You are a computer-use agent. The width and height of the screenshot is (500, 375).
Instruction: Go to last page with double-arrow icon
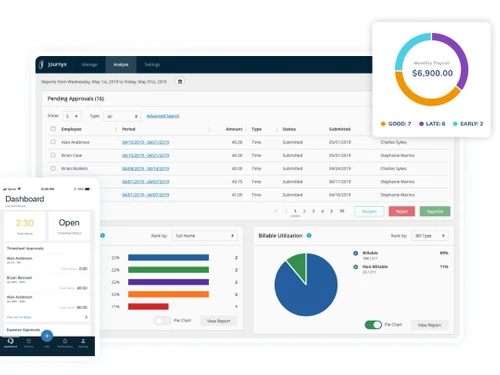click(x=342, y=211)
